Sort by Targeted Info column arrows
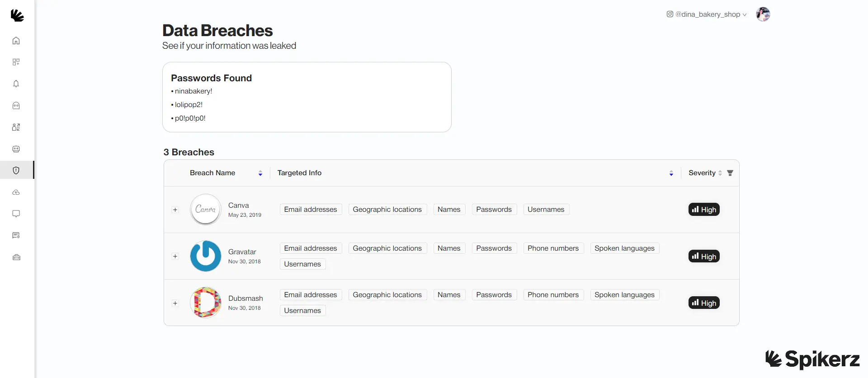Image resolution: width=868 pixels, height=378 pixels. click(671, 173)
